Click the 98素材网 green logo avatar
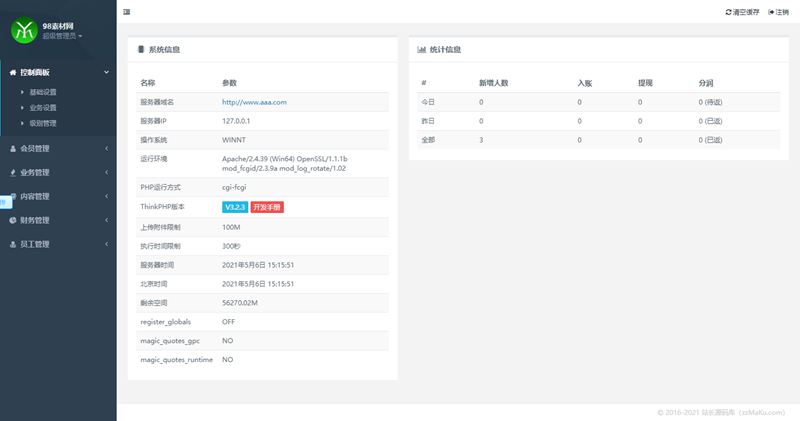Screen dimensions: 800x421 23,31
